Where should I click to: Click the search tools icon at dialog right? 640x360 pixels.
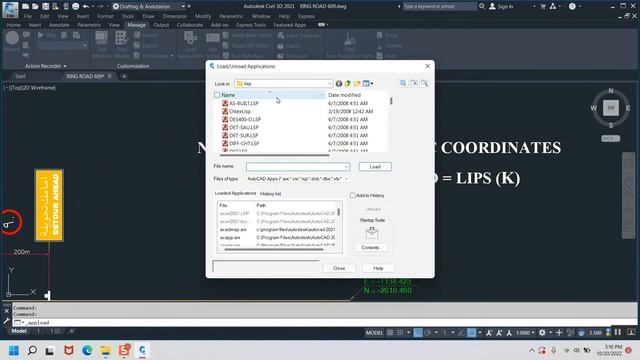tap(424, 83)
